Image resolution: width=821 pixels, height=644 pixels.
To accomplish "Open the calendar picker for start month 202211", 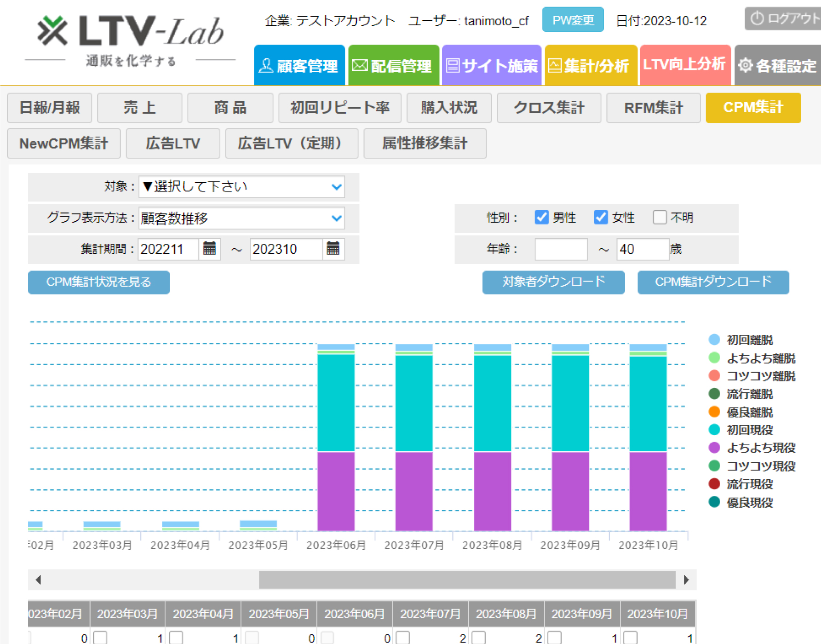I will point(210,249).
